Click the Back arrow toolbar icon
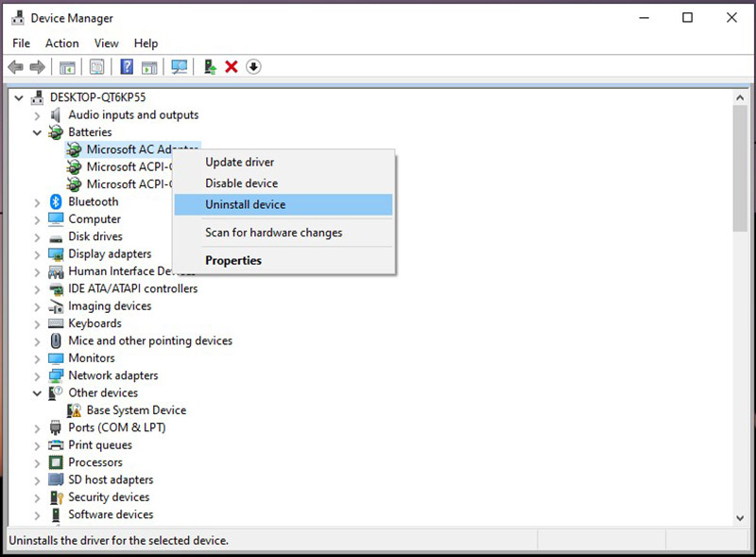The height and width of the screenshot is (557, 756). [16, 66]
